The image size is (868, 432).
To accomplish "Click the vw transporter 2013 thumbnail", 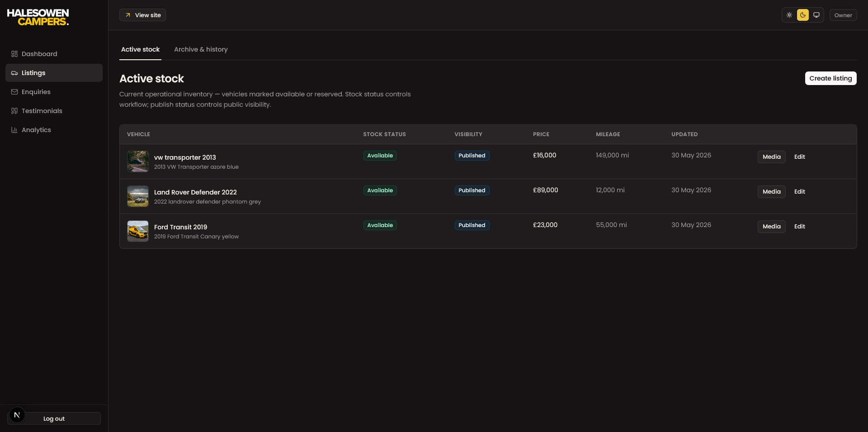I will [138, 161].
